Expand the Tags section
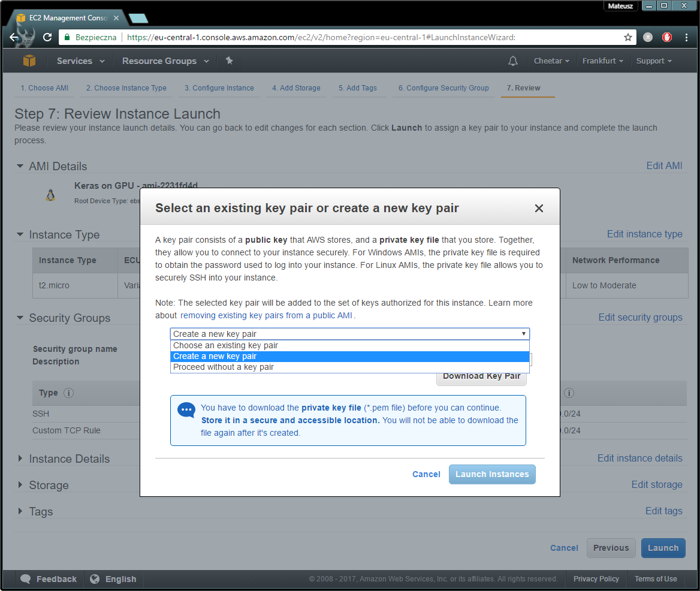This screenshot has width=700, height=591. coord(20,511)
